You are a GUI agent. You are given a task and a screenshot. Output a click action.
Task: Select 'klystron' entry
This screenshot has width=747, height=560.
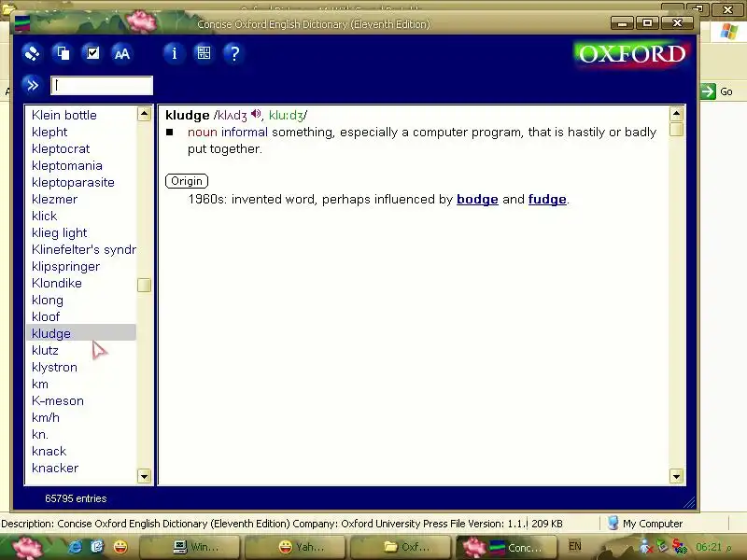coord(54,368)
